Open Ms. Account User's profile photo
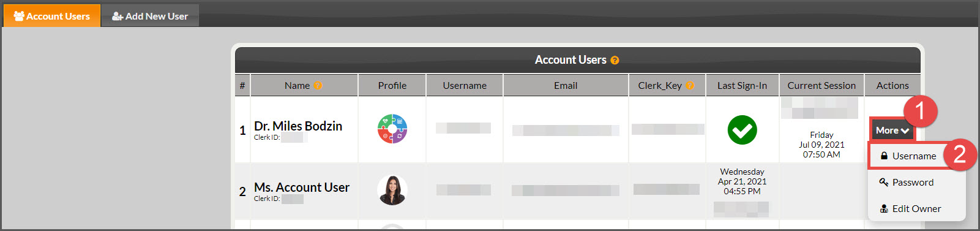 click(x=392, y=190)
